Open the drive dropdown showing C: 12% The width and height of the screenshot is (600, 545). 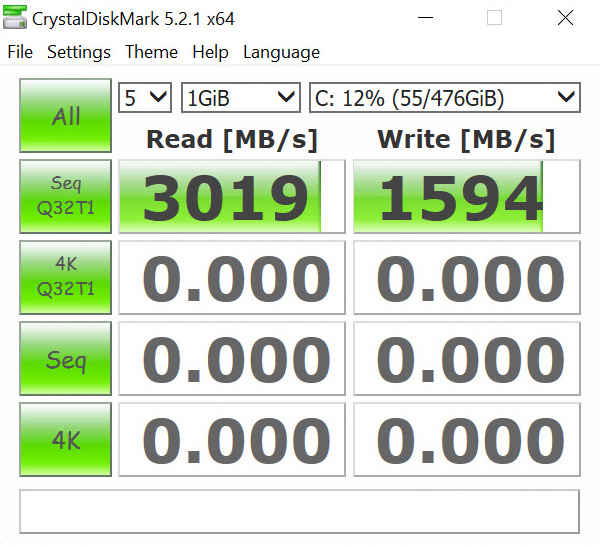click(445, 98)
